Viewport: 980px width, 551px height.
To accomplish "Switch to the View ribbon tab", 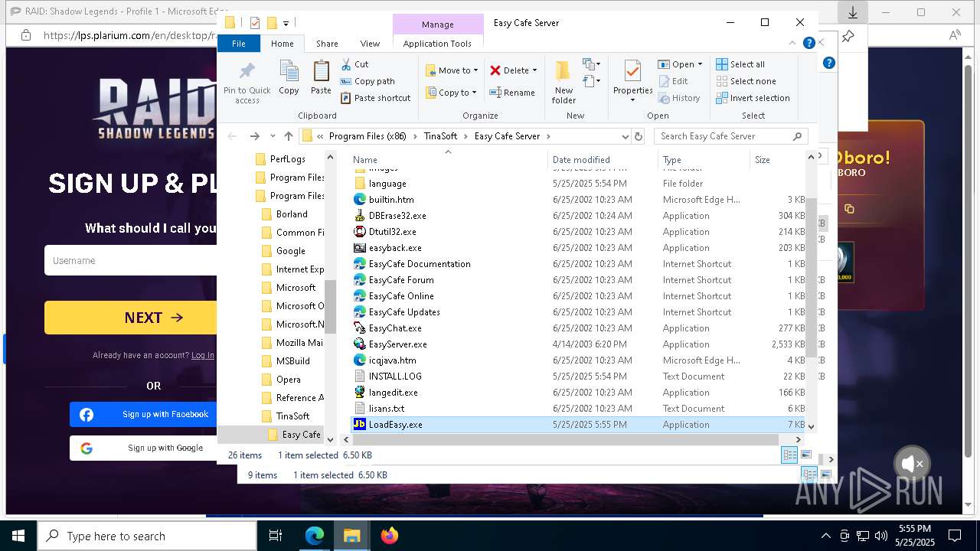I will [370, 44].
